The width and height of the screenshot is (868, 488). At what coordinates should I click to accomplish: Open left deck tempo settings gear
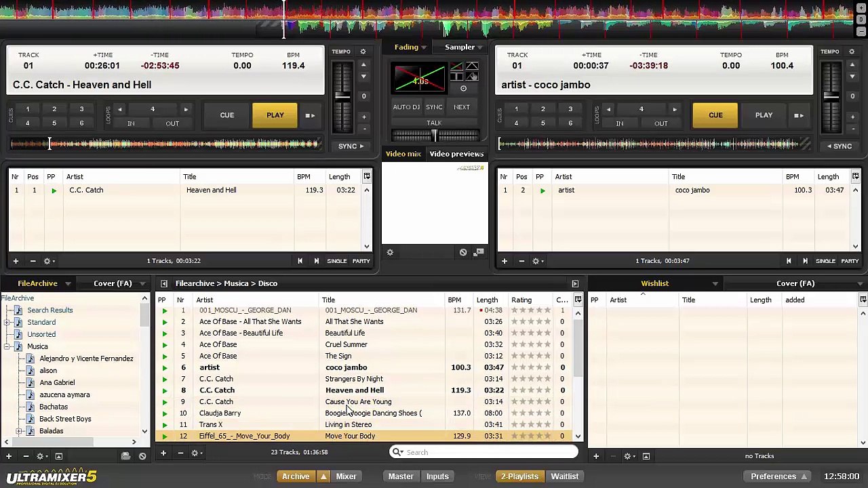click(363, 52)
